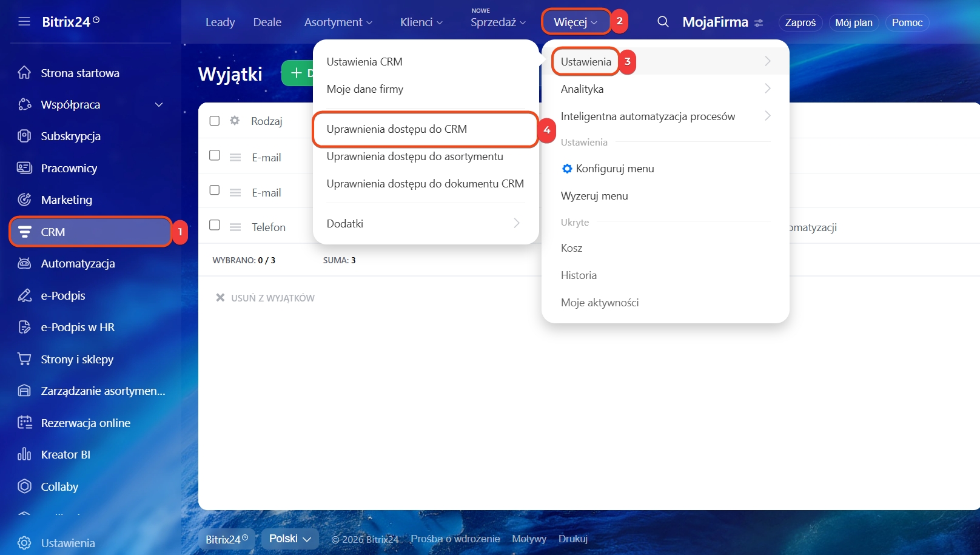
Task: Click the Zaproś button
Action: tap(800, 22)
